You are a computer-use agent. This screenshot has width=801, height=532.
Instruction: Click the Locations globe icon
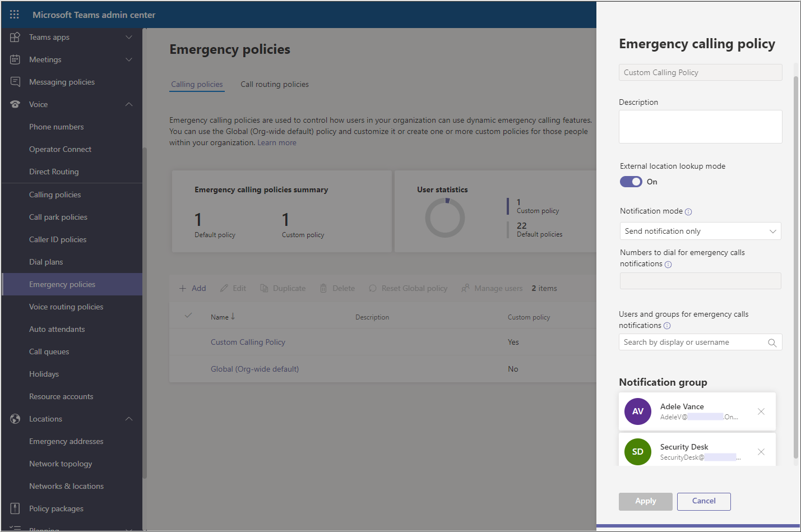[x=15, y=419]
